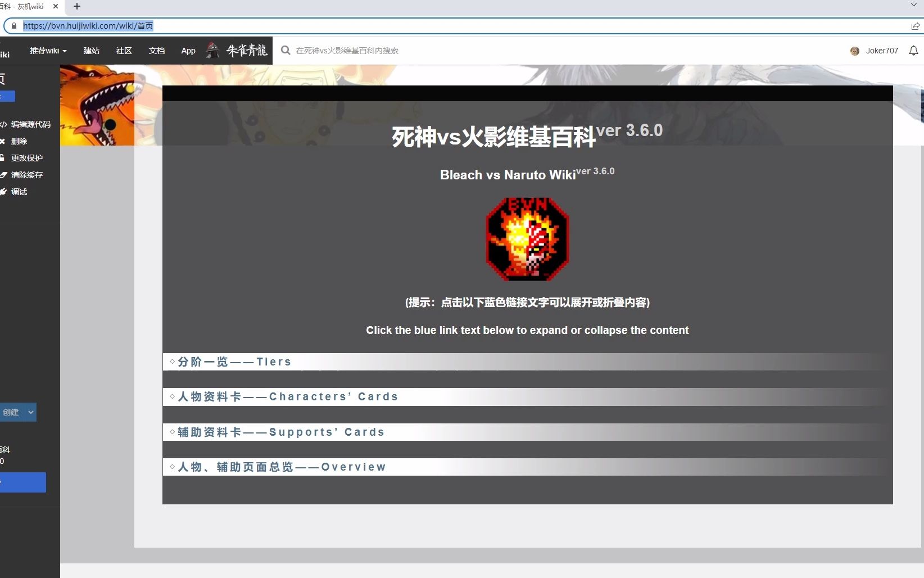Click 删除 in the sidebar

(19, 141)
